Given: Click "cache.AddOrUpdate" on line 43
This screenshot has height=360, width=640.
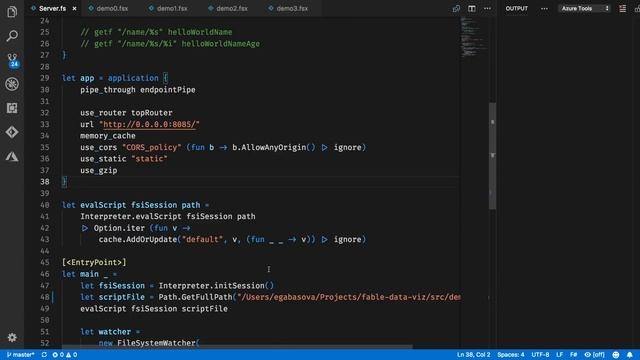Looking at the screenshot, I should tap(138, 240).
